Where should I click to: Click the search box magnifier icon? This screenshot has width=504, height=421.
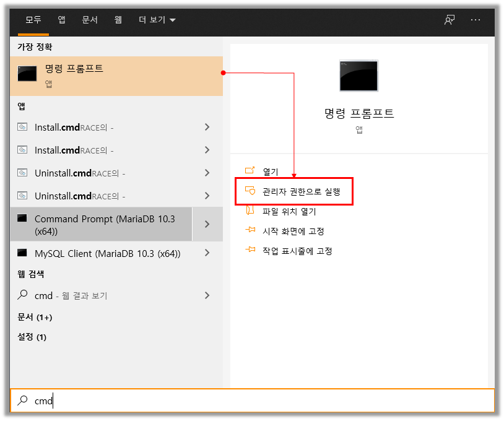22,400
